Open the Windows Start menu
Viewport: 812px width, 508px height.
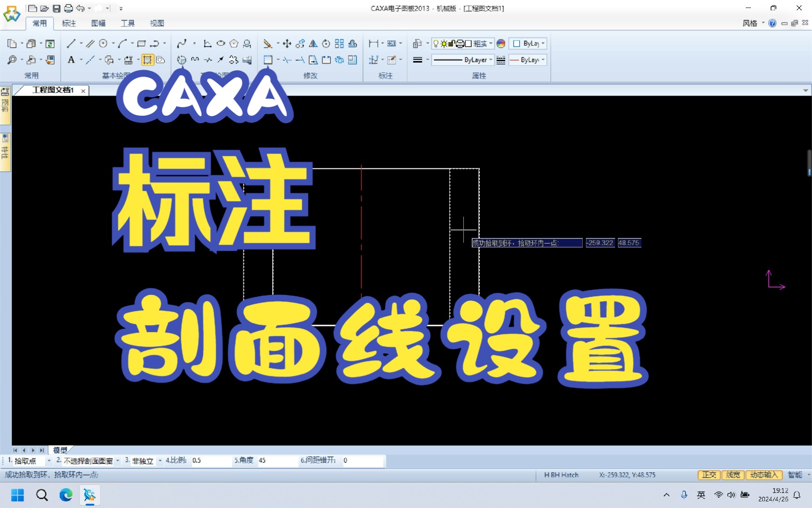pos(17,495)
